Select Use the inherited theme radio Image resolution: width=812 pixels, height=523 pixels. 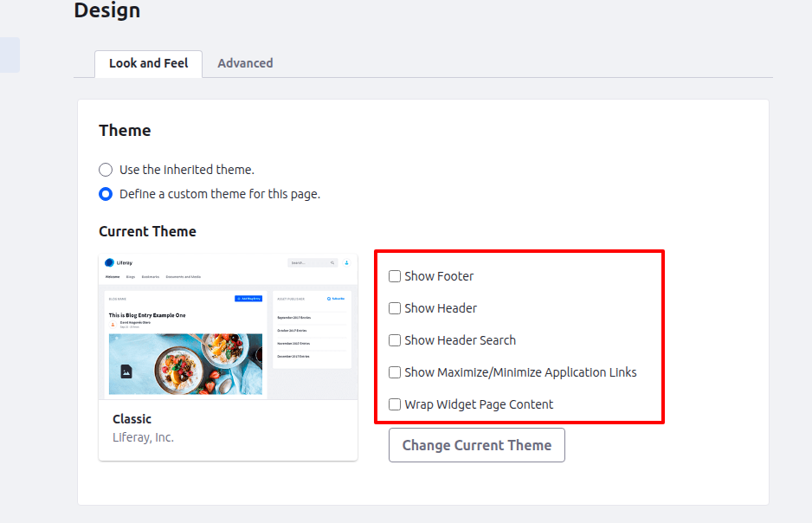point(106,170)
